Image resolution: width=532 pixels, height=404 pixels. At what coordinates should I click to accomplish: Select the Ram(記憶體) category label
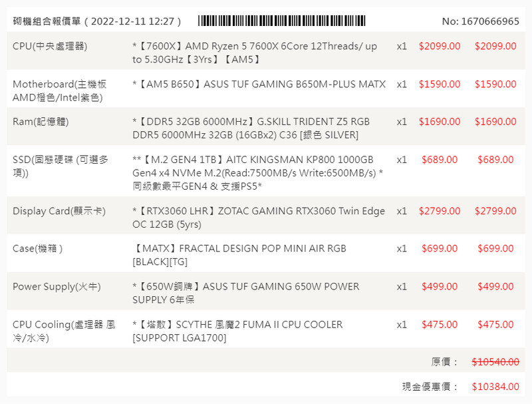41,122
